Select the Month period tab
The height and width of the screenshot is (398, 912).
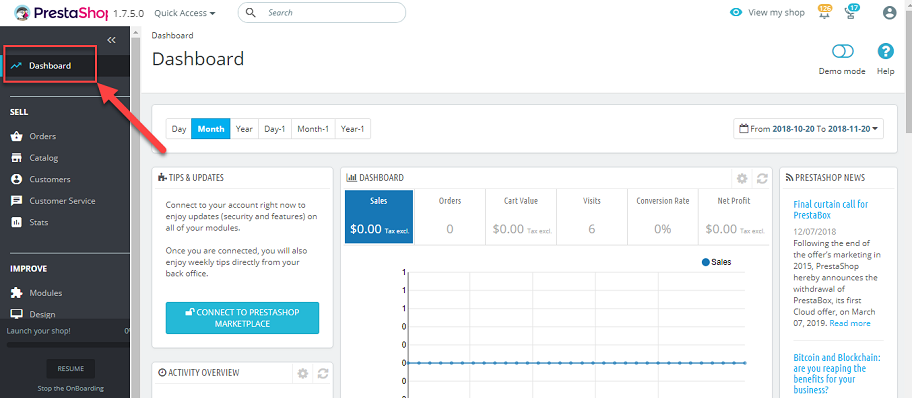tap(211, 129)
